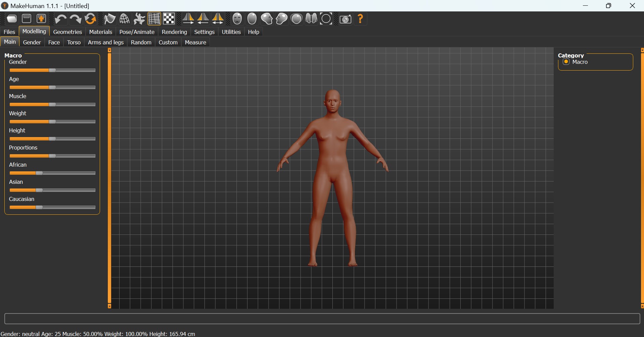Click the Muscle slider handle
Image resolution: width=644 pixels, height=337 pixels.
click(52, 104)
